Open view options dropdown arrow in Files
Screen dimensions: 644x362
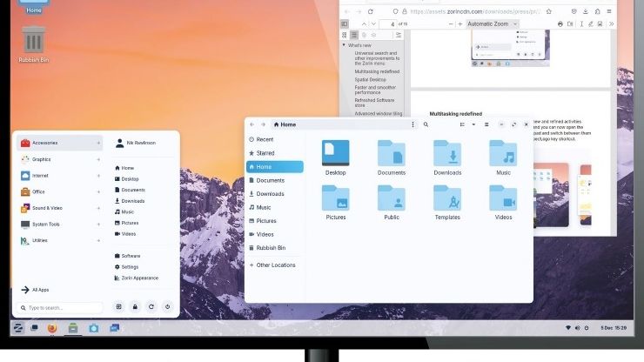(473, 124)
